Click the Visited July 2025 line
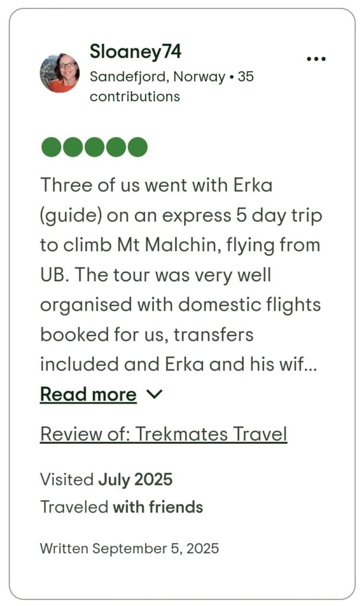 coord(107,479)
